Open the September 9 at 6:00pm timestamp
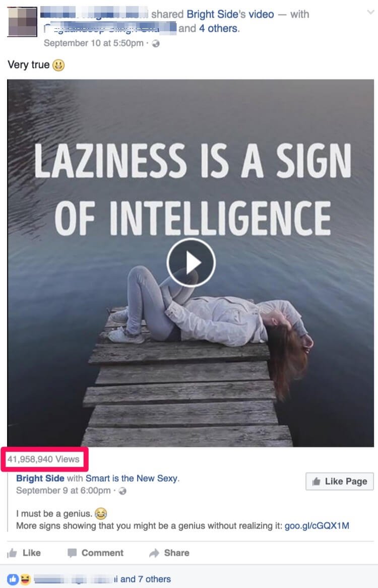 click(x=64, y=490)
